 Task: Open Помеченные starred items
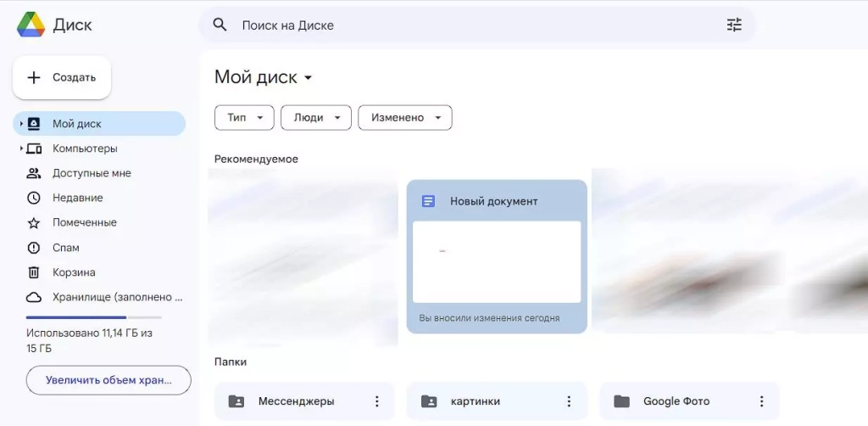[x=84, y=222]
